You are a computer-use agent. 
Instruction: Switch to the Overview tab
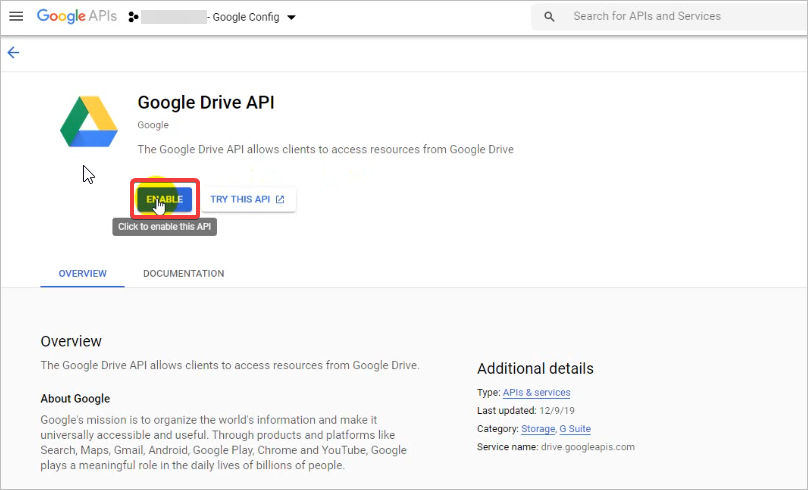pyautogui.click(x=82, y=274)
